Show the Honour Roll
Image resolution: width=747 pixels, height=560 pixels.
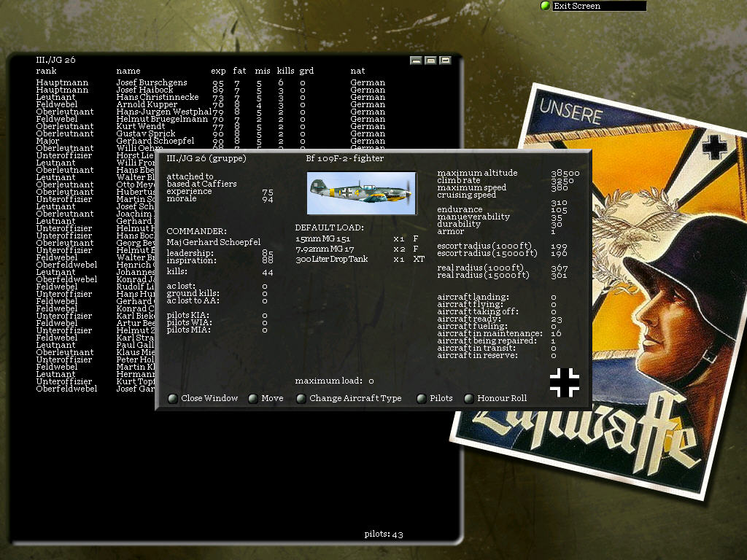pos(495,398)
